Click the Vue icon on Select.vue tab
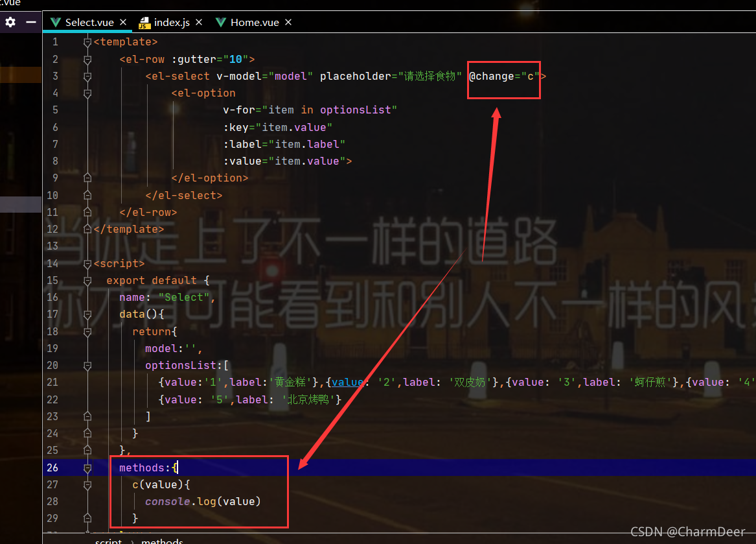Screen dimensions: 756x544 click(56, 23)
